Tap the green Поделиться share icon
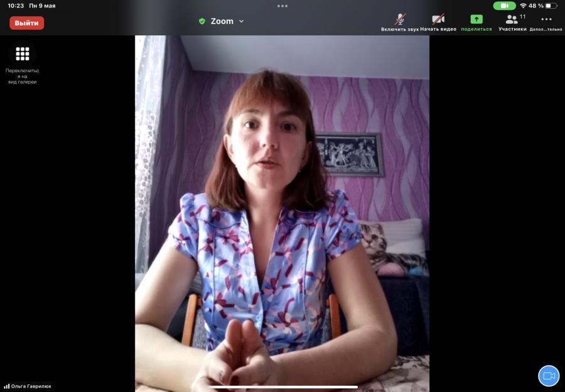The height and width of the screenshot is (392, 565). click(x=476, y=19)
